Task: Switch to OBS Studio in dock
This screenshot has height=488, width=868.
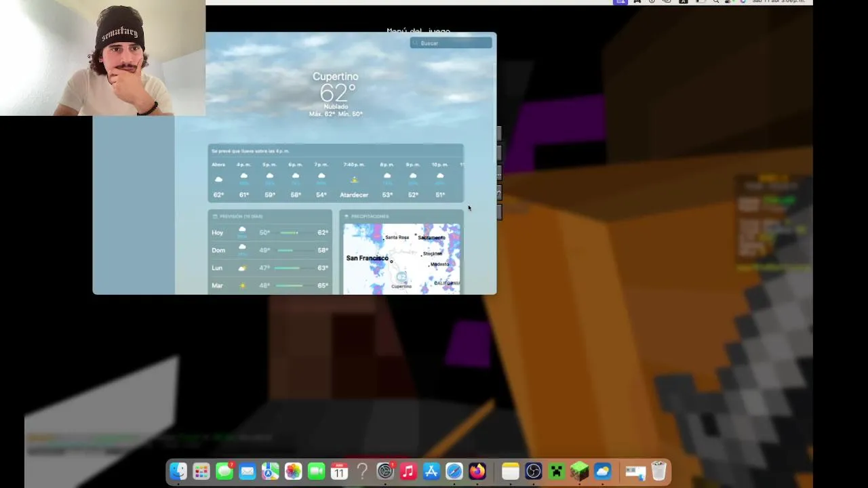Action: tap(534, 471)
